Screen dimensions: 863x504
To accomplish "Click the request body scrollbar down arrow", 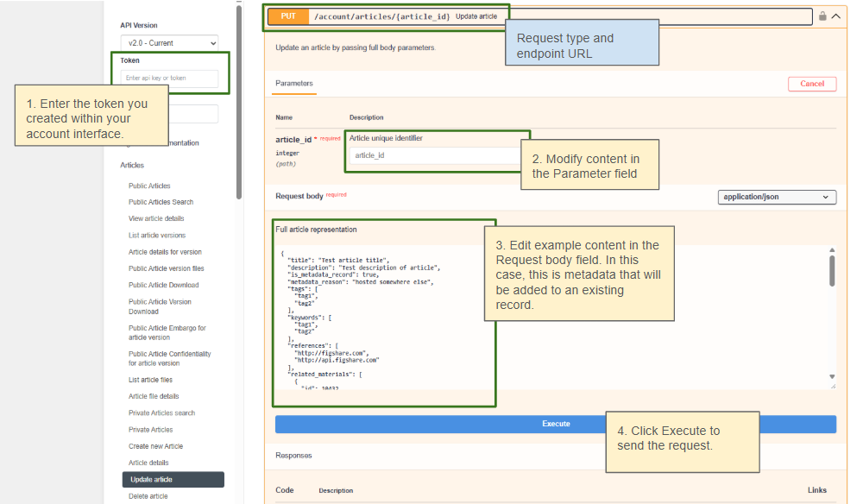I will (x=832, y=377).
